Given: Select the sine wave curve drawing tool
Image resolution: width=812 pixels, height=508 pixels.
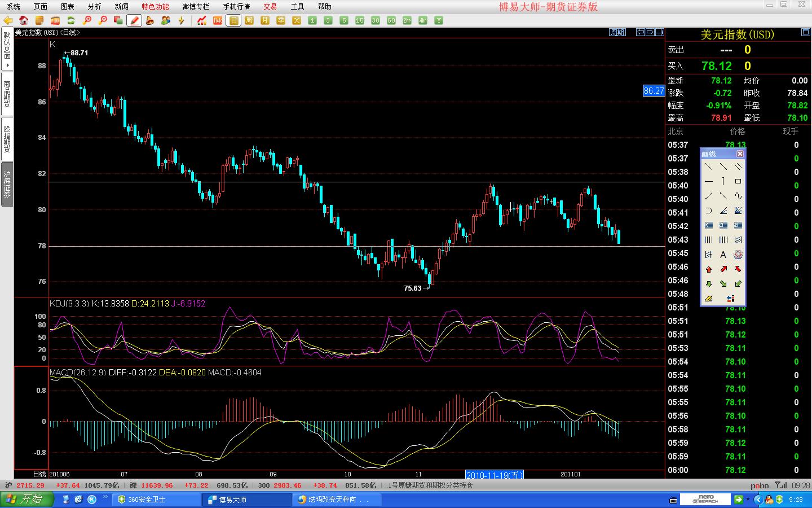Looking at the screenshot, I should click(738, 196).
